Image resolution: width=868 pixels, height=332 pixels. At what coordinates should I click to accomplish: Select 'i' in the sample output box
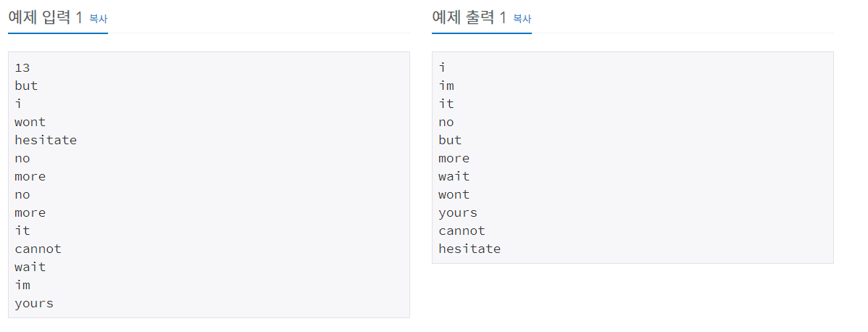442,67
